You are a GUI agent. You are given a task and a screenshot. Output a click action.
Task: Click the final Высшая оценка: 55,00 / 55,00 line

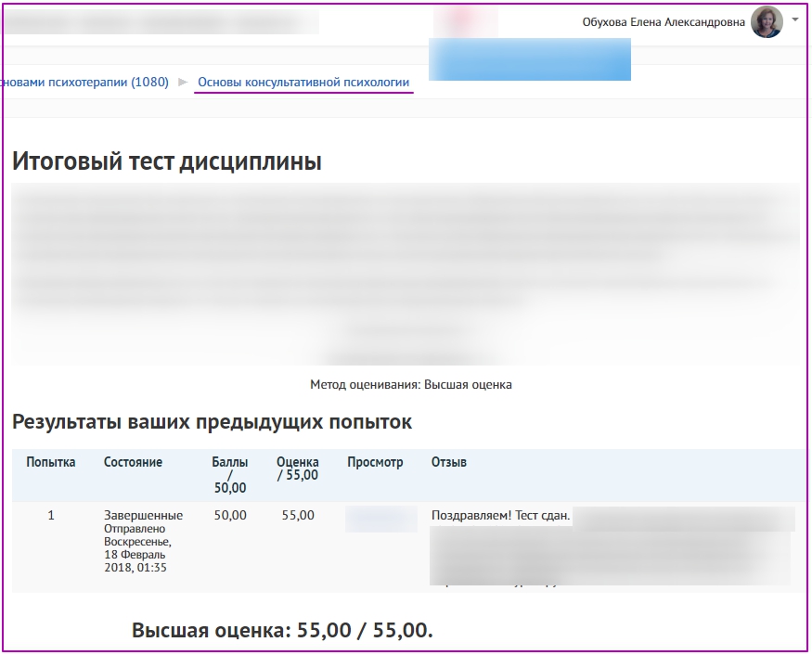click(x=282, y=631)
